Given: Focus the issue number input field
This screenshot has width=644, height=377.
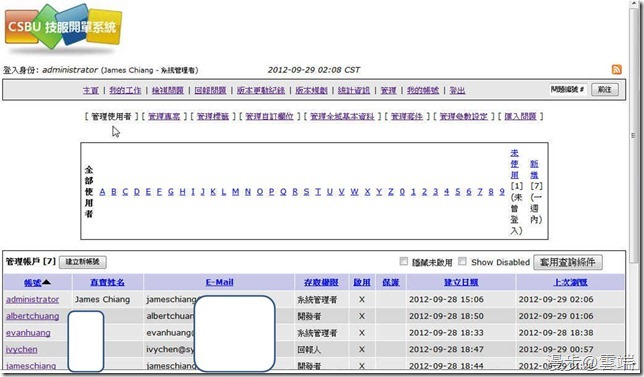Looking at the screenshot, I should [568, 89].
